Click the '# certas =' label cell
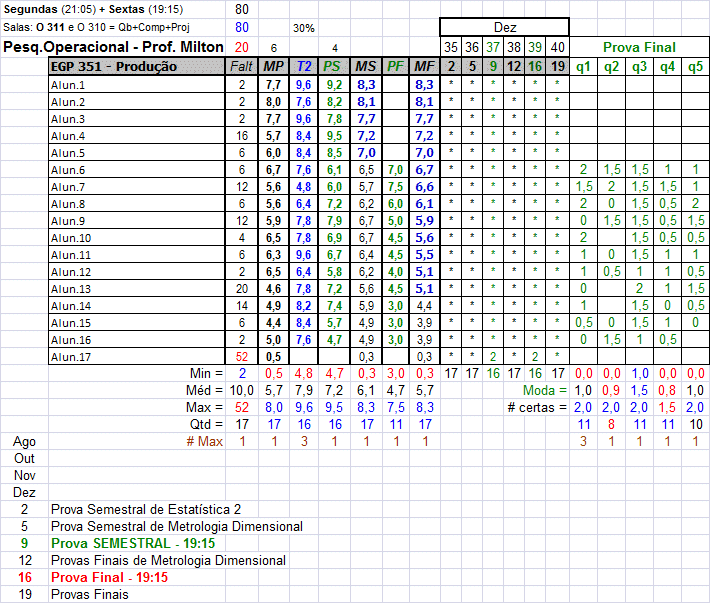 click(x=537, y=406)
